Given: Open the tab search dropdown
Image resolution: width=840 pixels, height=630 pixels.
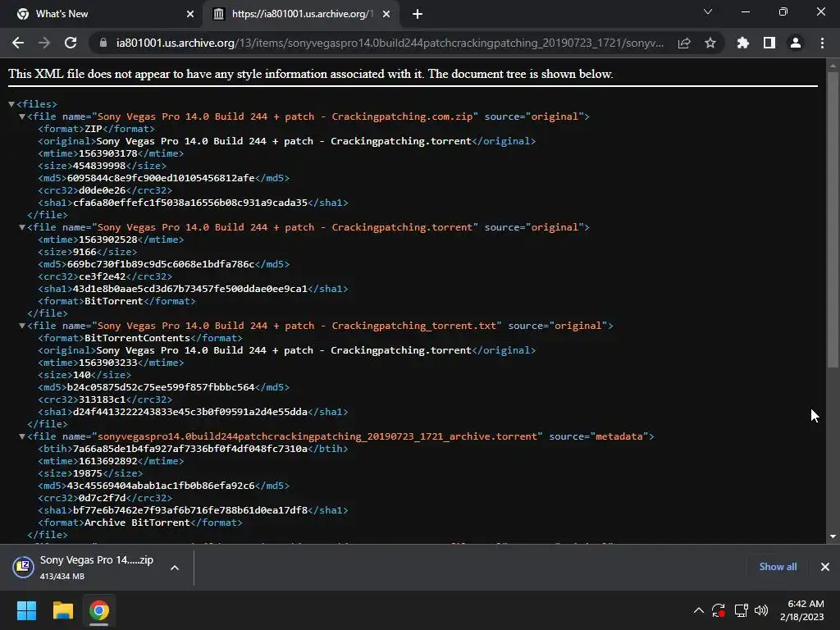Looking at the screenshot, I should [708, 11].
